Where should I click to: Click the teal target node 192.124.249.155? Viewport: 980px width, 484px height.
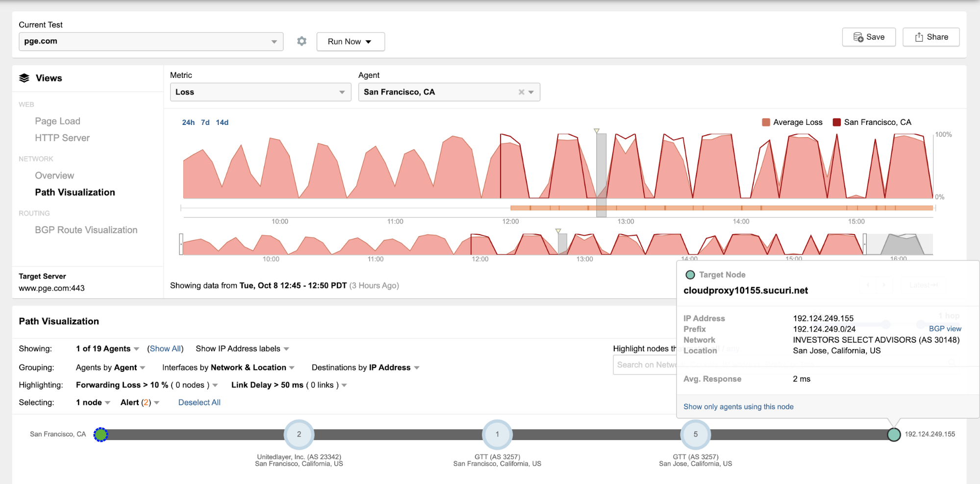point(894,435)
